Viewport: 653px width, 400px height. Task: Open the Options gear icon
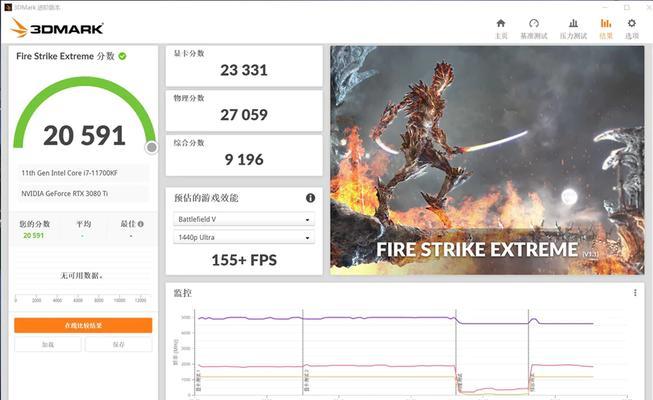coord(632,23)
